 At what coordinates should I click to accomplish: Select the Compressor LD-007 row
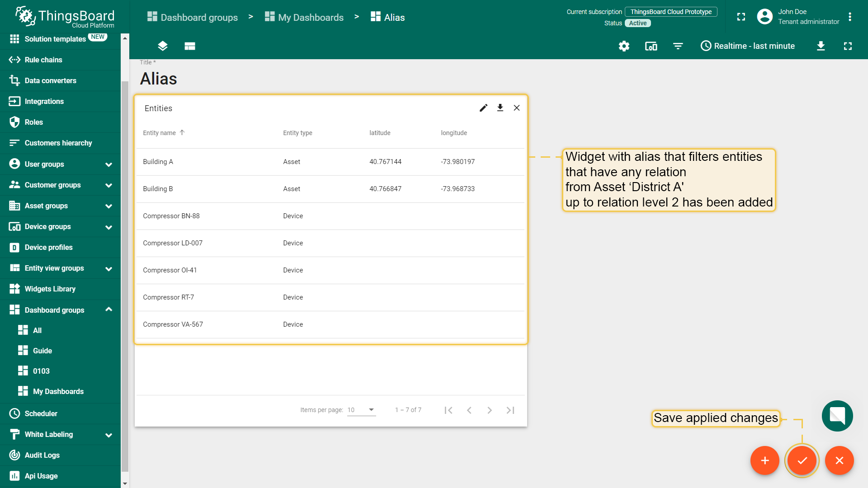(x=330, y=243)
